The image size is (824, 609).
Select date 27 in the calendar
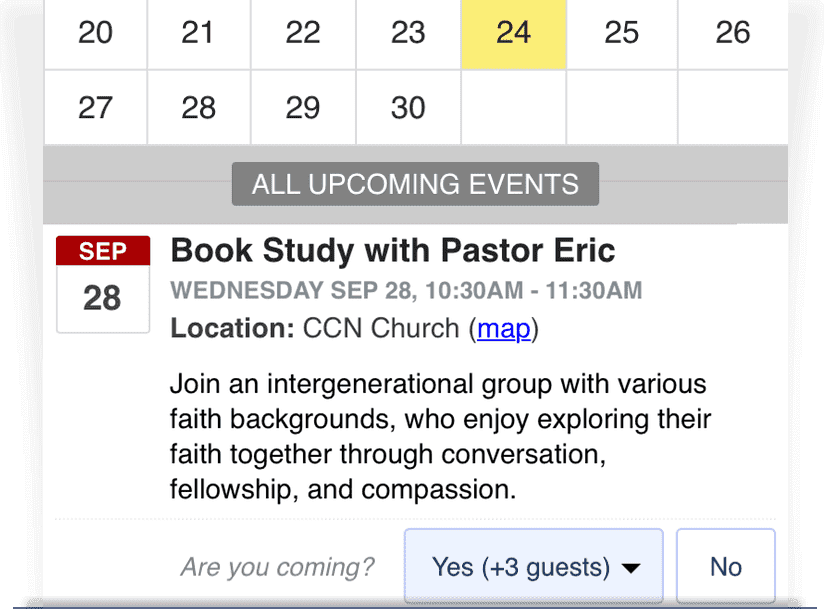[x=96, y=107]
